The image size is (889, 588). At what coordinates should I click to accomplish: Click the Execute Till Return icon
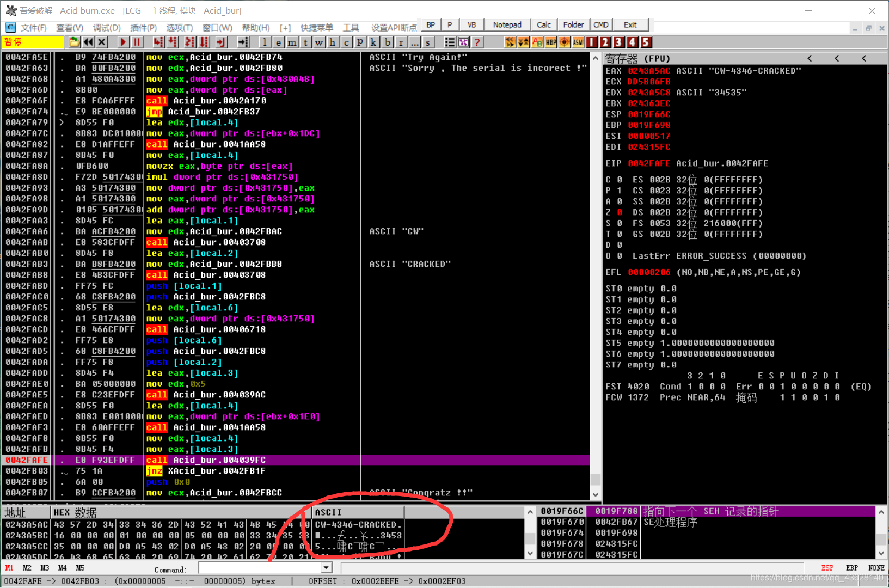pyautogui.click(x=221, y=42)
